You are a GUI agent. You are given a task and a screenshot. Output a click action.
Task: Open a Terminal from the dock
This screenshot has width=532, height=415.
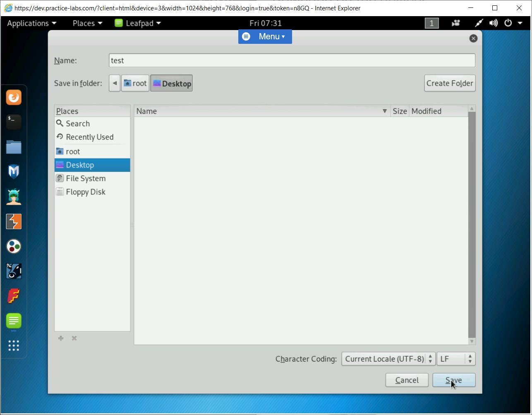(x=14, y=122)
